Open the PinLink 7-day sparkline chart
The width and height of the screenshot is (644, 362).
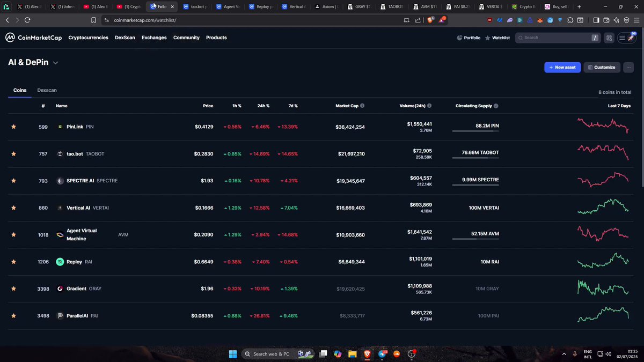[x=604, y=125]
